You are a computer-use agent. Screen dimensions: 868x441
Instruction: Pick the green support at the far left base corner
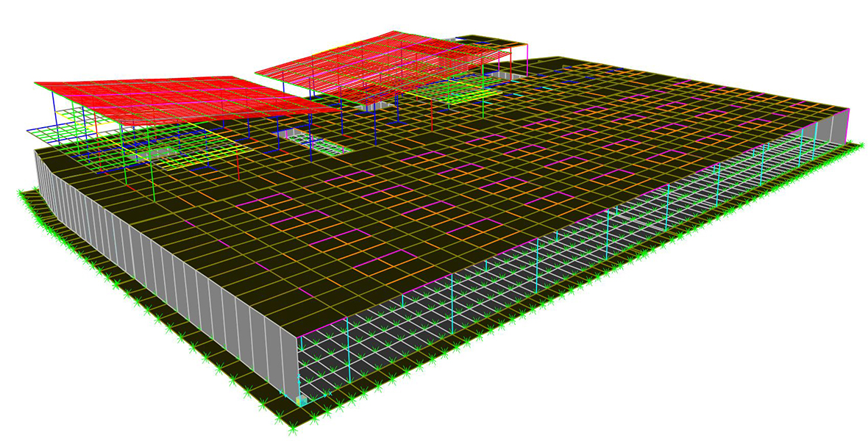tap(20, 193)
